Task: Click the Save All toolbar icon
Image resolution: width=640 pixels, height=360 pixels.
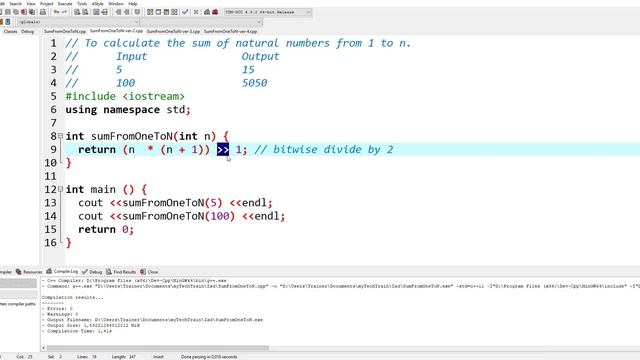Action: 16,12
